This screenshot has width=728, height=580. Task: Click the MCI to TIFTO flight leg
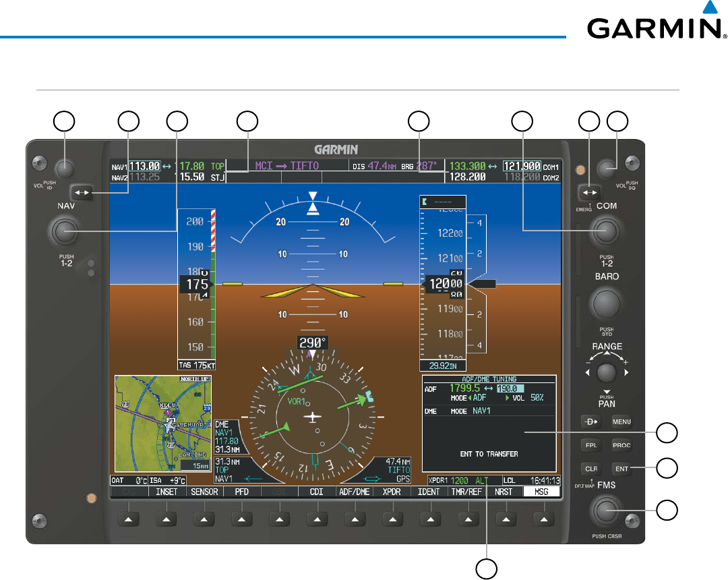click(x=287, y=166)
